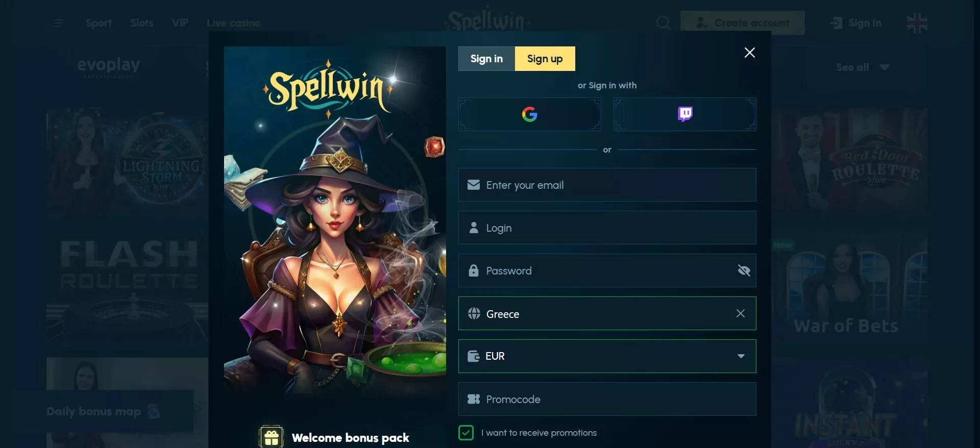Sign in with the Google icon
This screenshot has height=448, width=980.
tap(529, 114)
